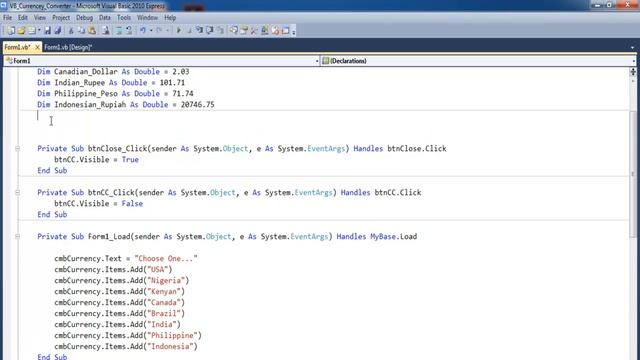This screenshot has height=360, width=640.
Task: Click the Items.Add("Philippine") line
Action: coord(128,336)
